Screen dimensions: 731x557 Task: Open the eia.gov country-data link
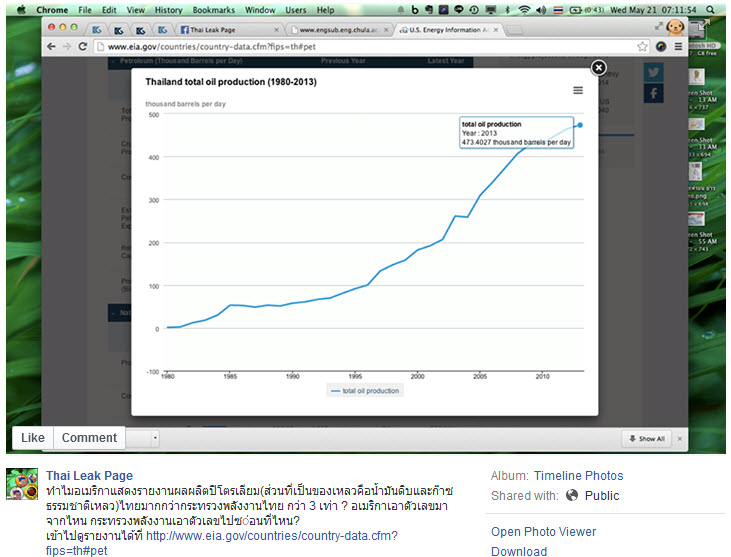point(221,543)
